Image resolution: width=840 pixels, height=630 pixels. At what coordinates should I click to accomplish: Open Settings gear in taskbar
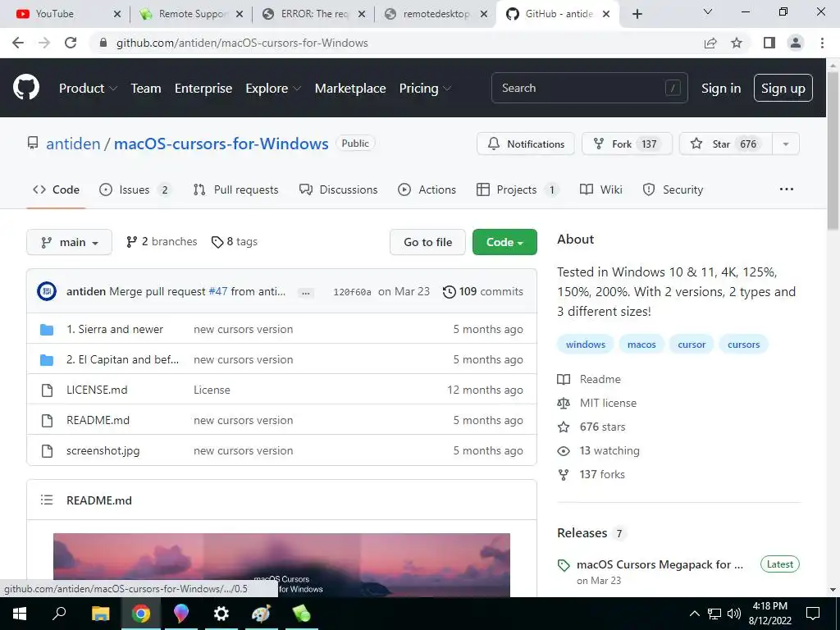[x=221, y=614]
